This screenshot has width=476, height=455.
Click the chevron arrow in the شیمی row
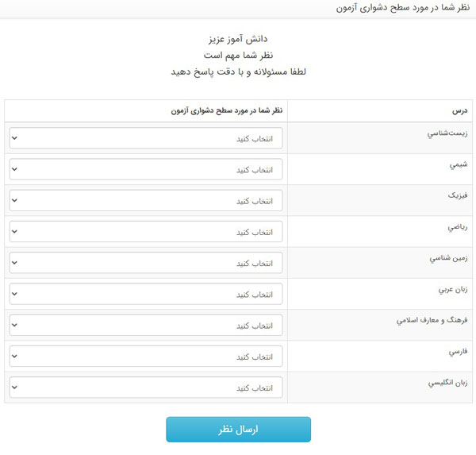click(15, 169)
